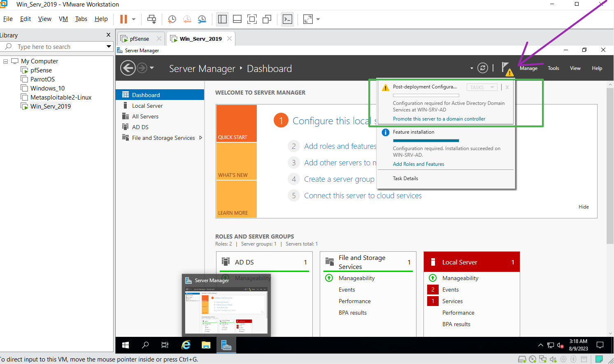Open the AD DS role tile header
This screenshot has height=364, width=614.
[265, 262]
